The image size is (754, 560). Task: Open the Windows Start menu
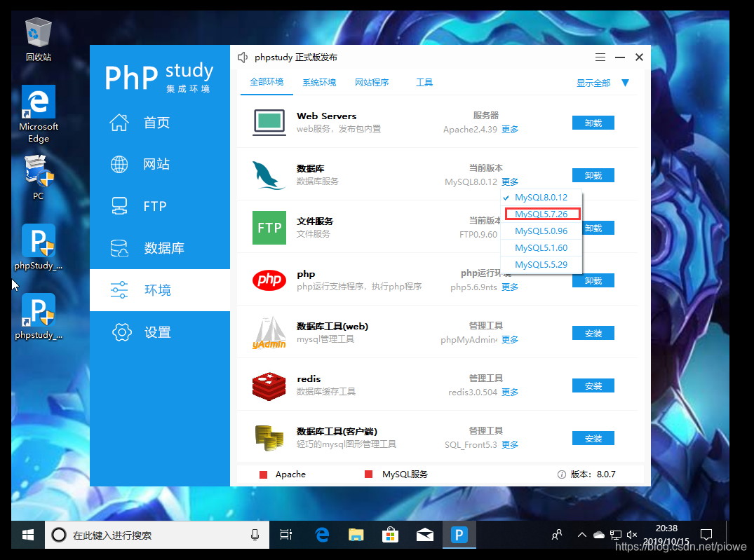tap(28, 535)
